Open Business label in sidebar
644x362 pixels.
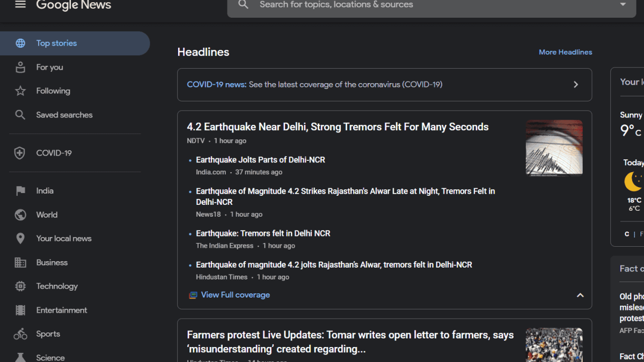coord(52,263)
